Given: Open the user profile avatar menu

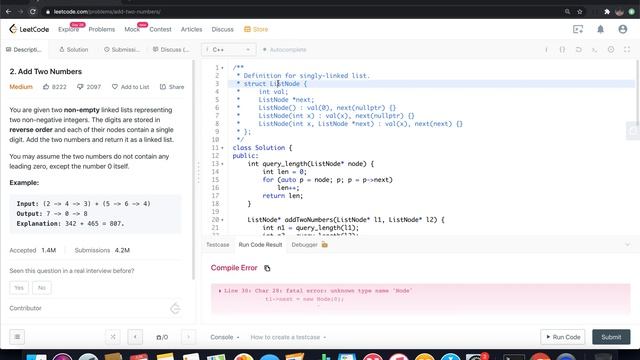Looking at the screenshot, I should (622, 29).
